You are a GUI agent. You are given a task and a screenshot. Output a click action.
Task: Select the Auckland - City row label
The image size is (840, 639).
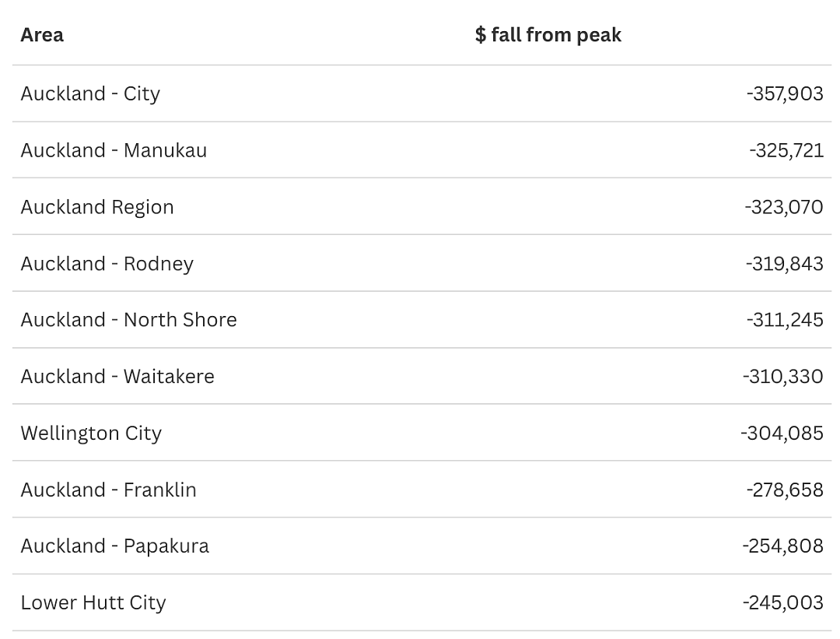click(90, 94)
